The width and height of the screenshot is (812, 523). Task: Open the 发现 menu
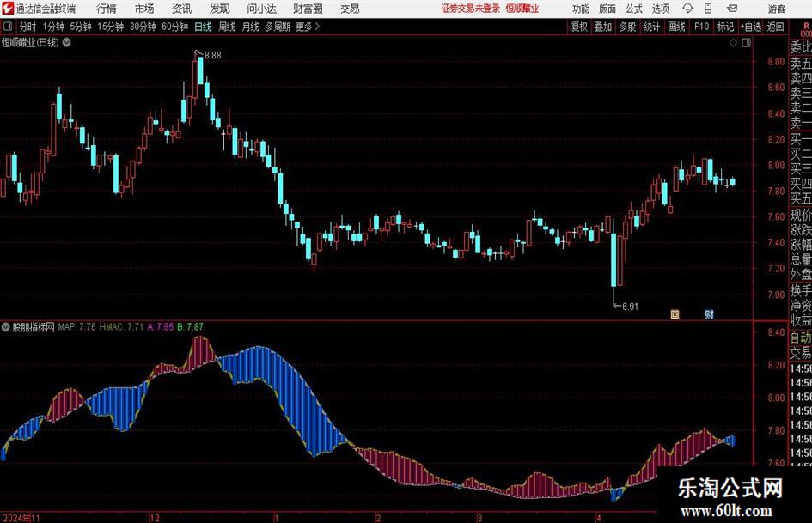click(x=220, y=9)
